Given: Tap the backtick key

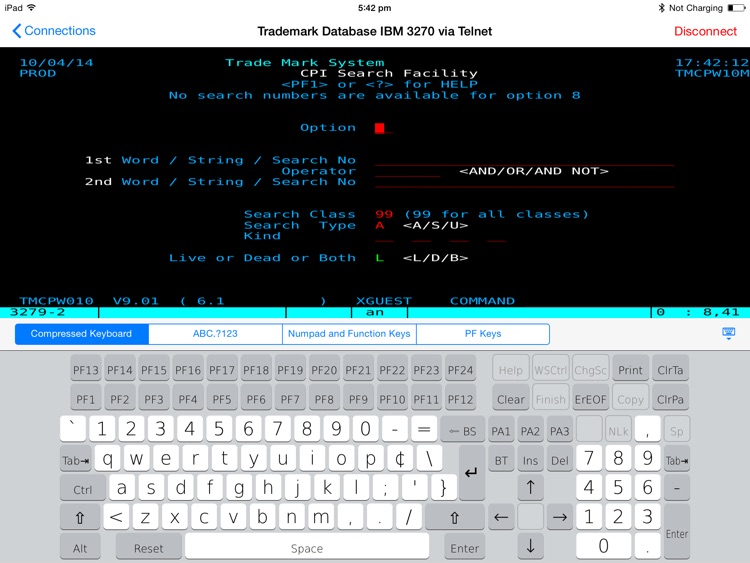Looking at the screenshot, I should point(73,429).
